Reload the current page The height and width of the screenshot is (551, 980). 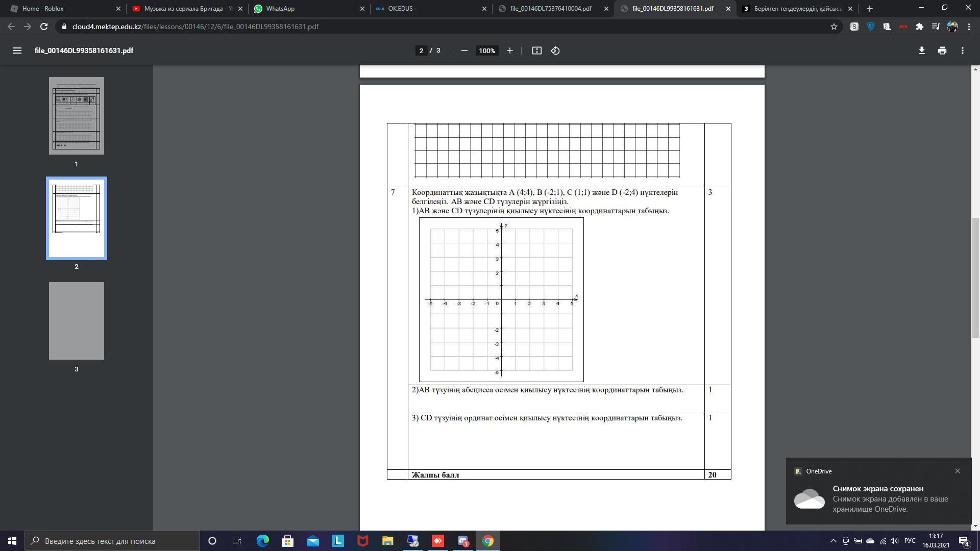click(x=44, y=27)
